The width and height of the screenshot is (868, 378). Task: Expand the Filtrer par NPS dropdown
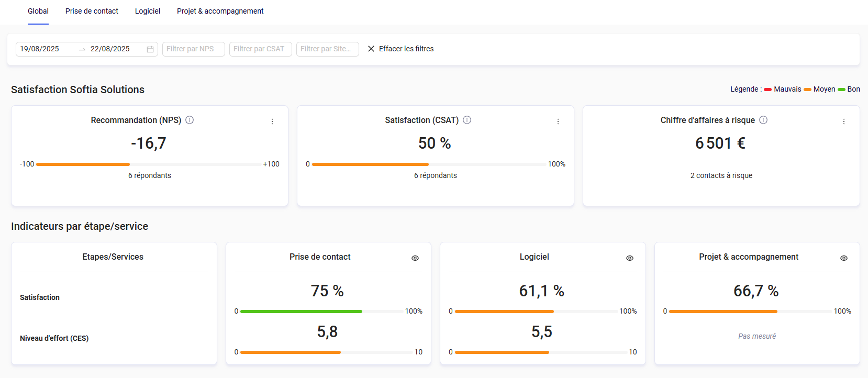pos(193,49)
